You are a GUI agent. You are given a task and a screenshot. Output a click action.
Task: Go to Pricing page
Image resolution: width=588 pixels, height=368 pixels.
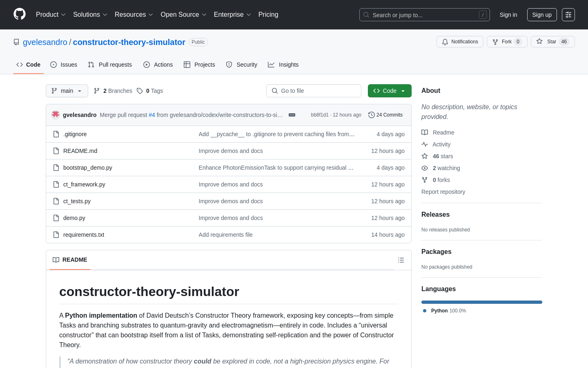[x=268, y=15]
